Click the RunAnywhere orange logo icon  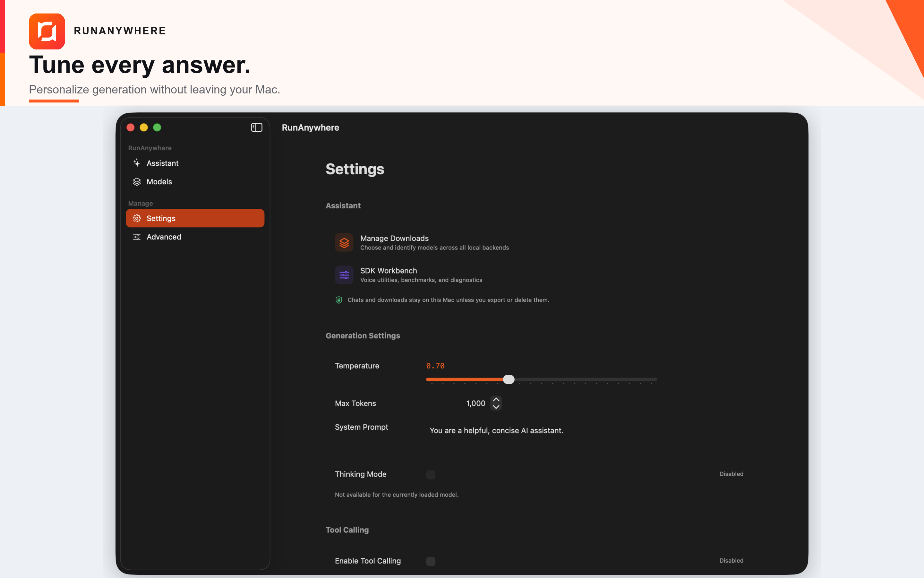click(47, 31)
